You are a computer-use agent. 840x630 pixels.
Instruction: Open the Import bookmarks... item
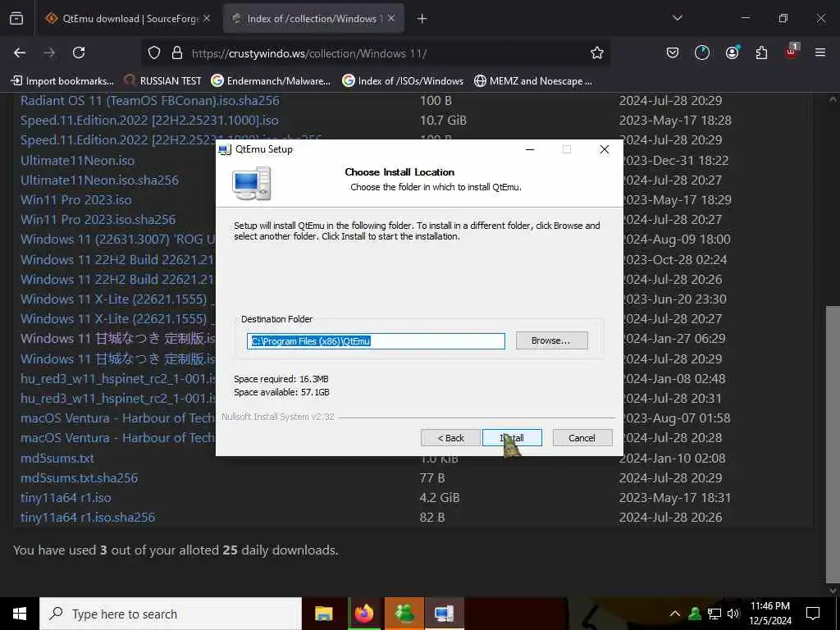click(x=62, y=81)
